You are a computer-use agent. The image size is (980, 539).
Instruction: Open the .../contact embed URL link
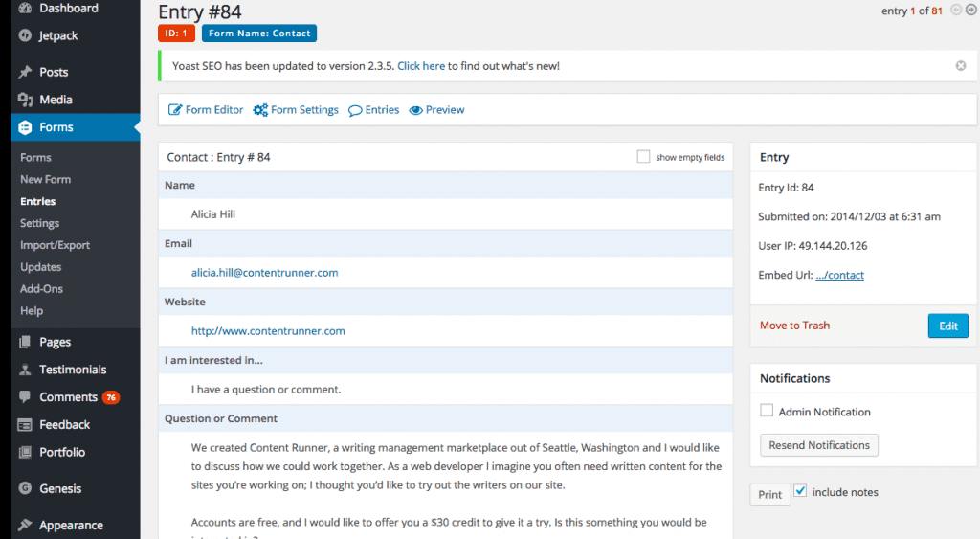pos(840,275)
